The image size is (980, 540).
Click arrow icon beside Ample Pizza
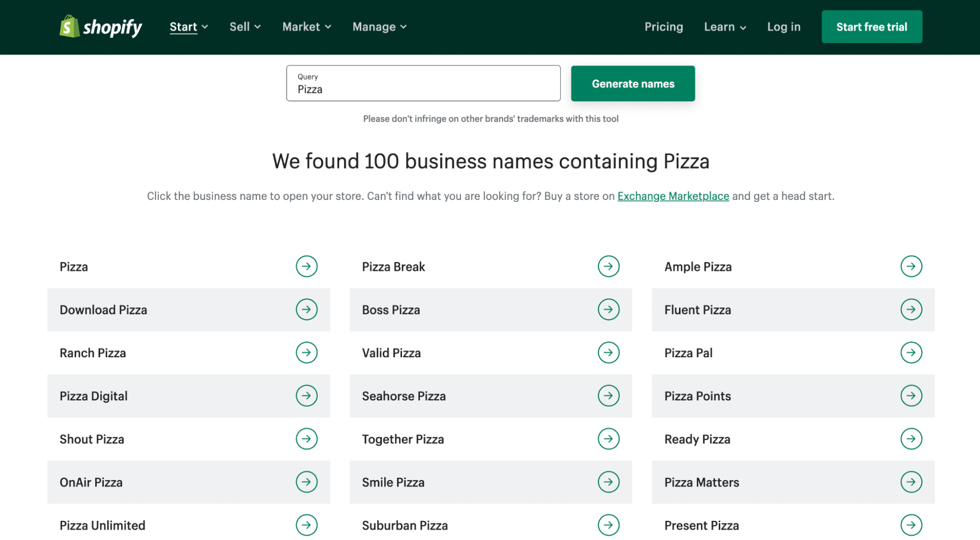pos(911,267)
